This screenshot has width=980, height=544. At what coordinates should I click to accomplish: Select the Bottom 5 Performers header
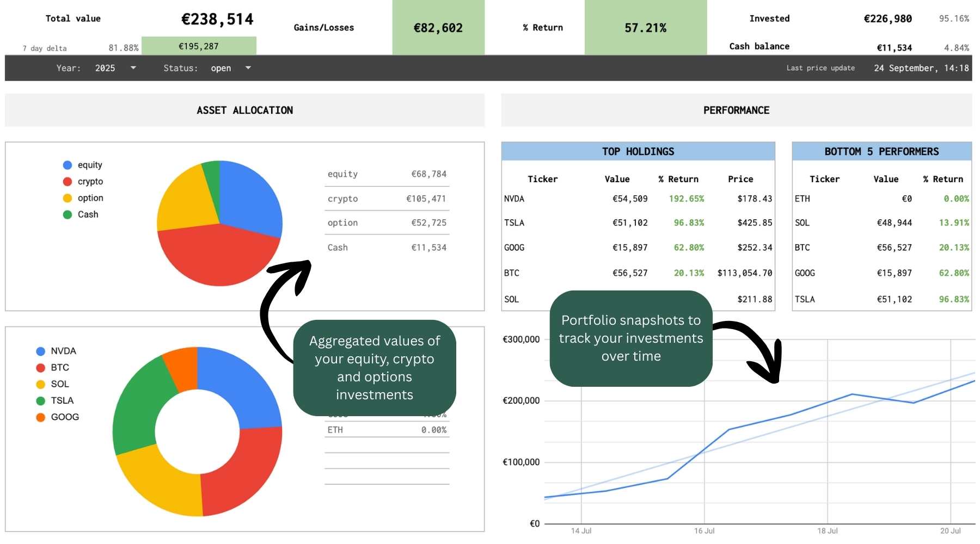[x=881, y=152]
